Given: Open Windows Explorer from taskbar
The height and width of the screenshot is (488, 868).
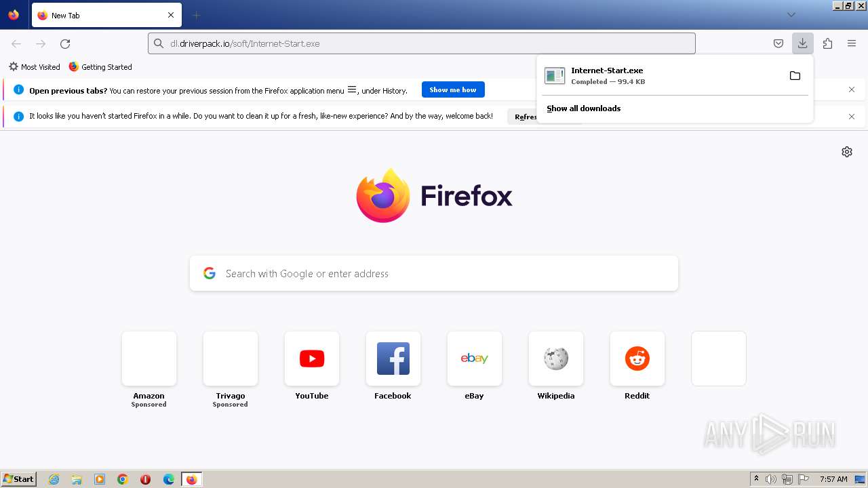Looking at the screenshot, I should (x=77, y=479).
